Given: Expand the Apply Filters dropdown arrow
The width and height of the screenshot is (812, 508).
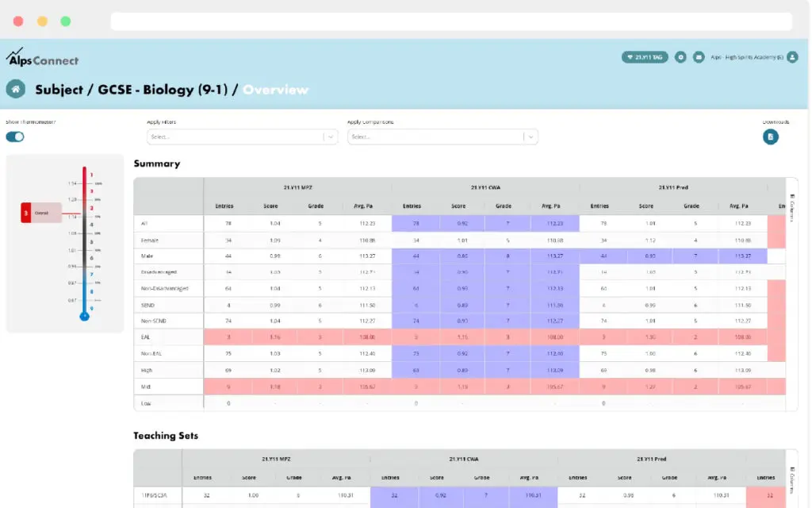Looking at the screenshot, I should (330, 137).
